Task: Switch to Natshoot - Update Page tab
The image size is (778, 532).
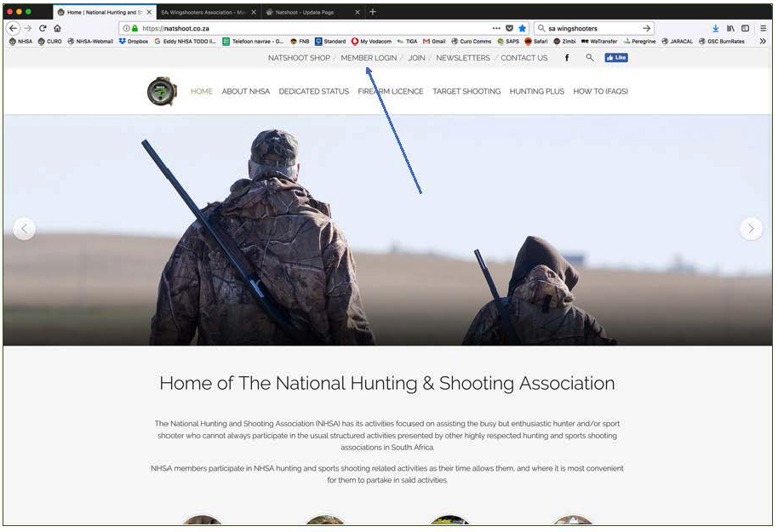Action: [312, 12]
